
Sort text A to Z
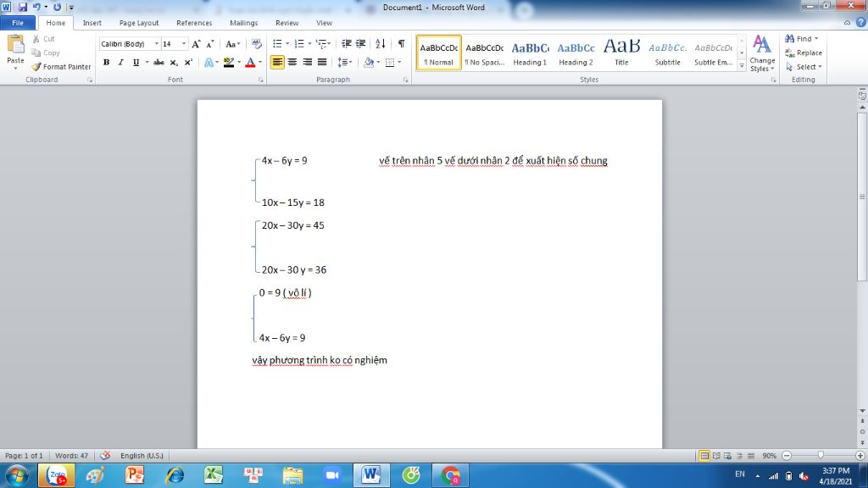pos(381,44)
